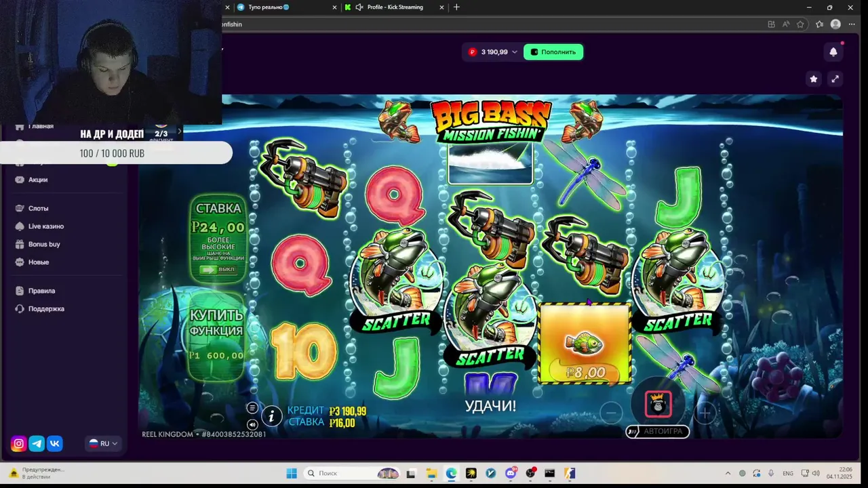The image size is (868, 488).
Task: Expand the game to fullscreen
Action: coord(835,79)
